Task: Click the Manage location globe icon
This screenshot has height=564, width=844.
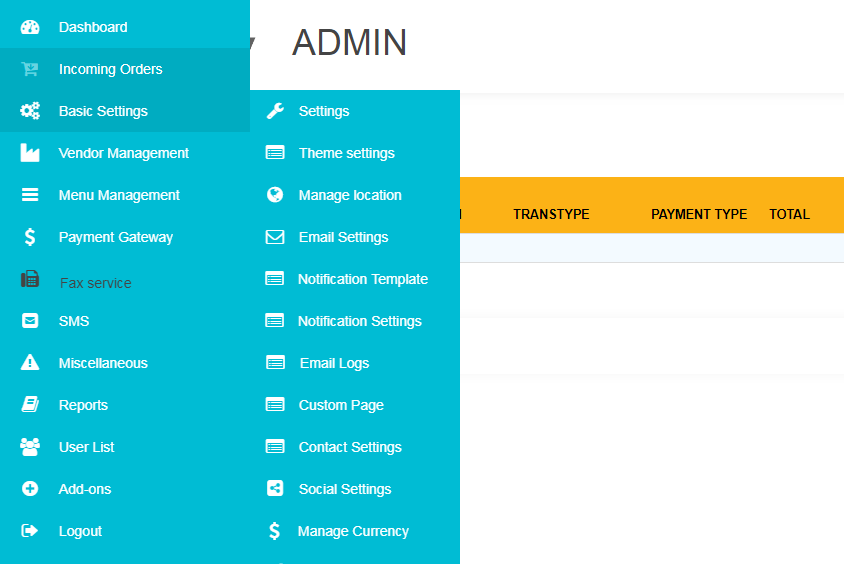Action: [x=275, y=195]
